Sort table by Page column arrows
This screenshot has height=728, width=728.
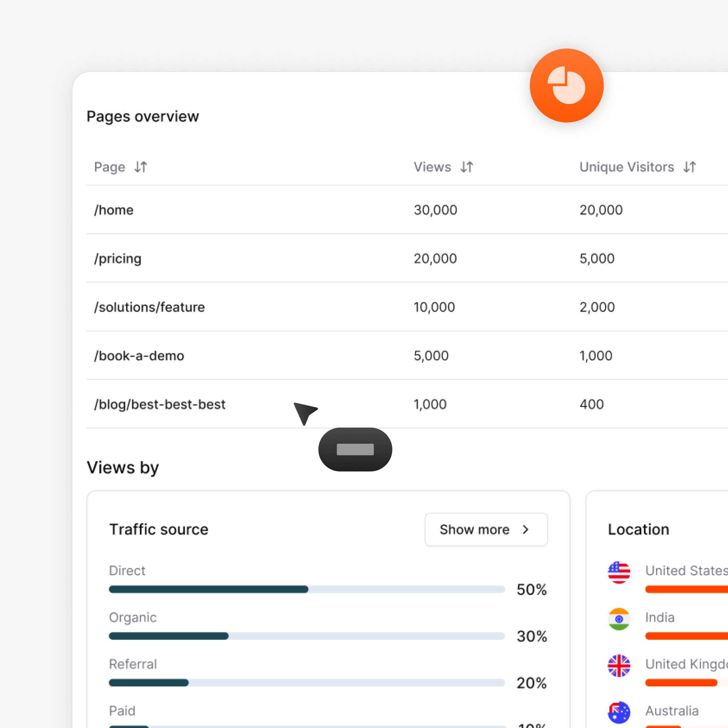(141, 167)
